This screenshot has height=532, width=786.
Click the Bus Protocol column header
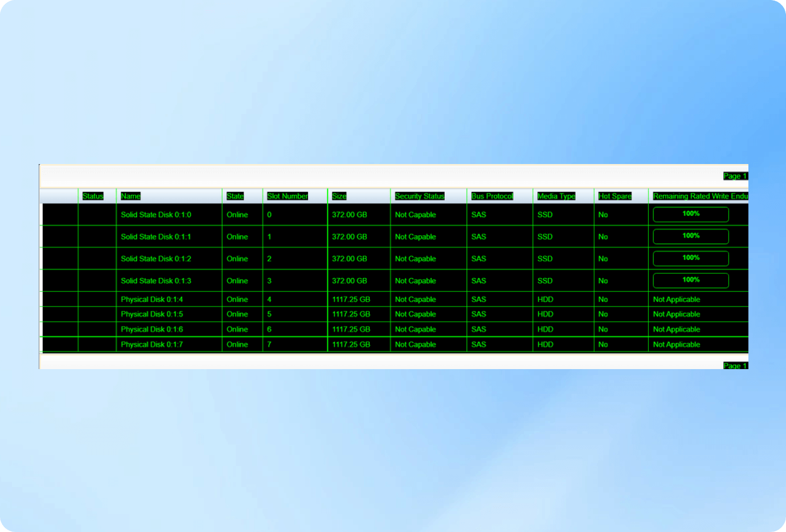point(492,196)
